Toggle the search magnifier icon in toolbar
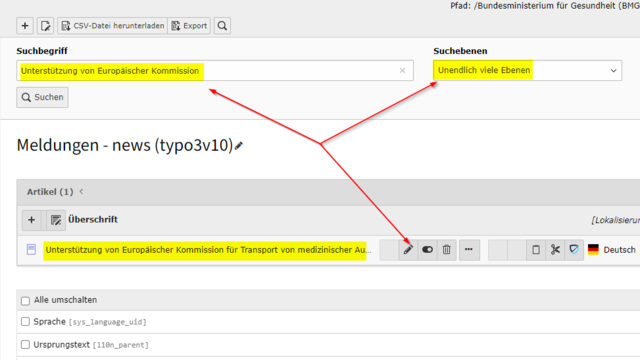Image resolution: width=640 pixels, height=360 pixels. 222,26
